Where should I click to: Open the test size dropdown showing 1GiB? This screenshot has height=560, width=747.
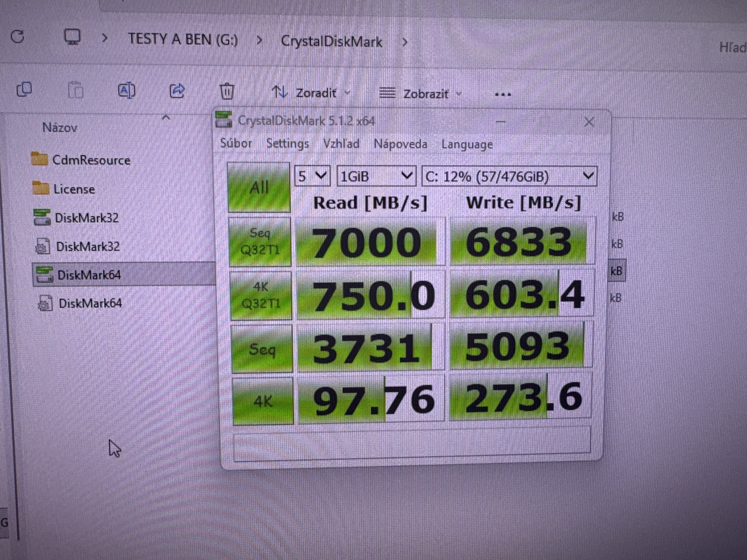[376, 176]
